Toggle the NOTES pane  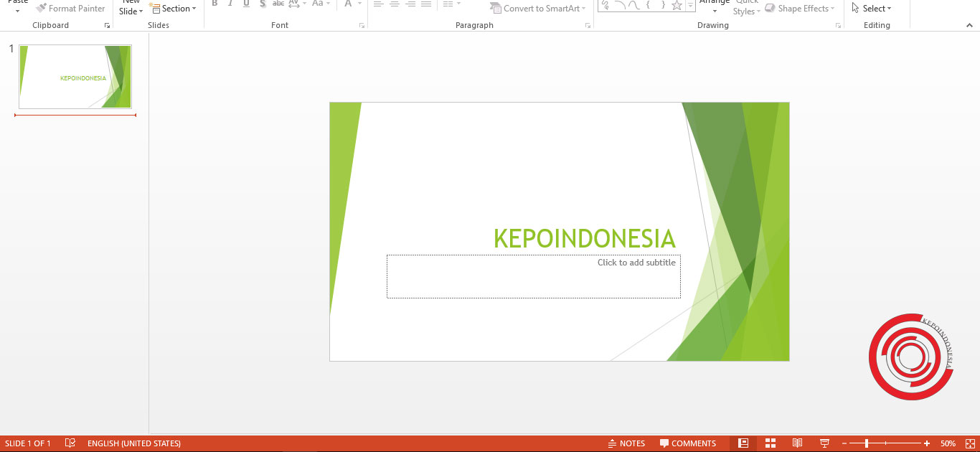pyautogui.click(x=626, y=443)
